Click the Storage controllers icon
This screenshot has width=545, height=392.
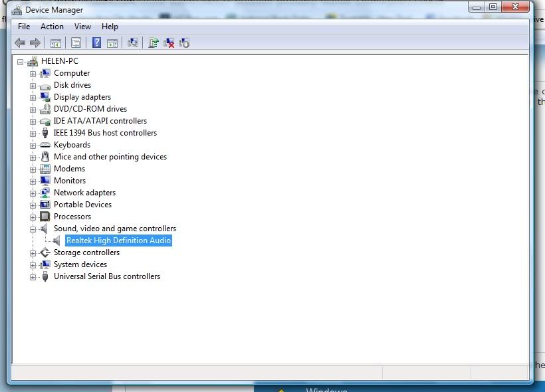(45, 252)
